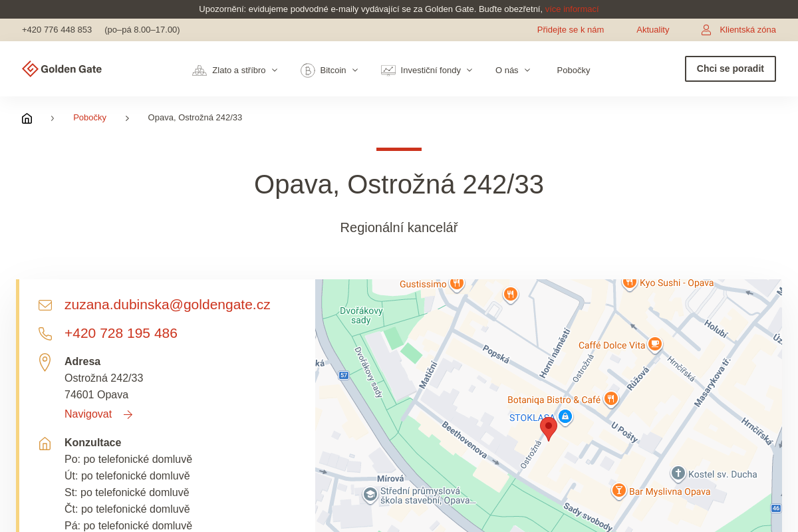
Task: Click the Kostel sv. Ducha church marker
Action: coord(678,473)
